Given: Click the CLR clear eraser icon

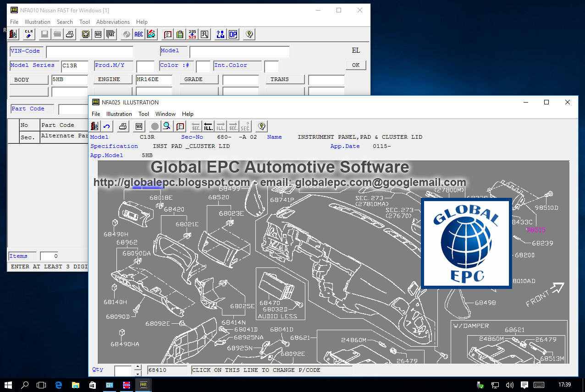Looking at the screenshot, I should (29, 34).
